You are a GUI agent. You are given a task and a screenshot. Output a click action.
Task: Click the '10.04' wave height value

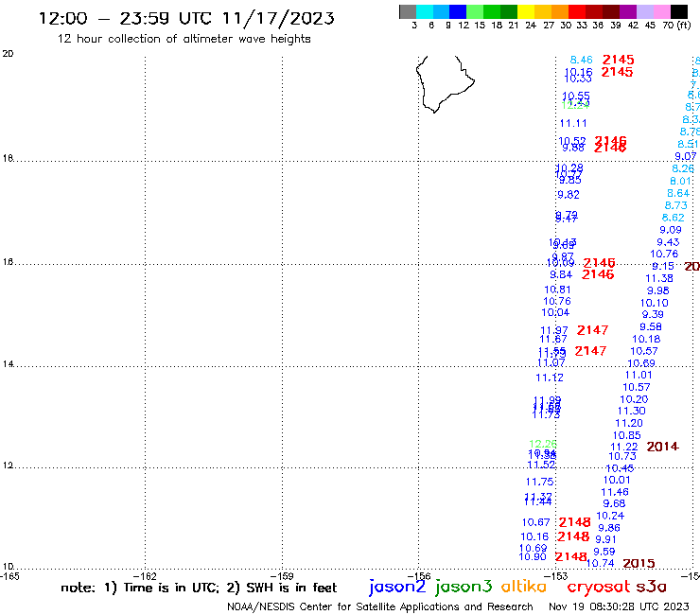[555, 312]
